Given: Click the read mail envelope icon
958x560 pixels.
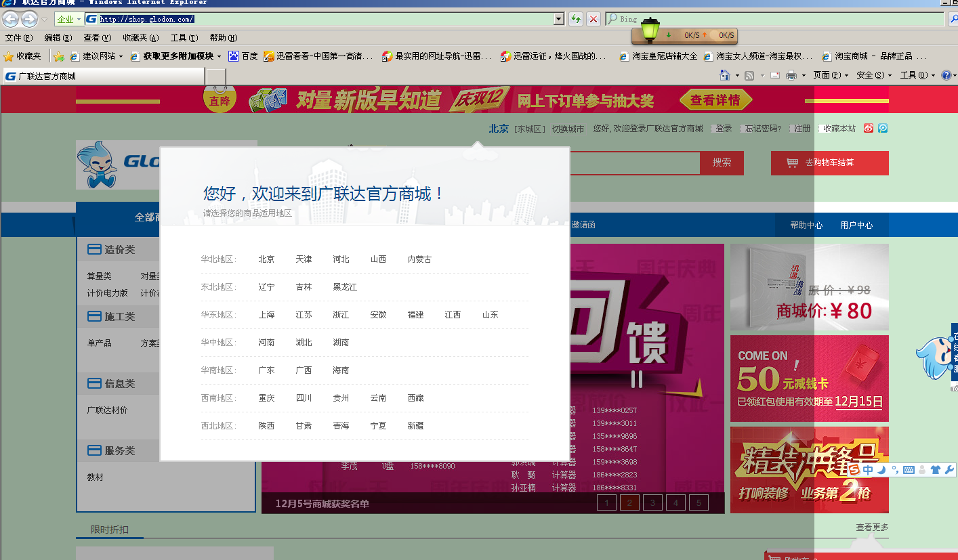Looking at the screenshot, I should (x=774, y=75).
